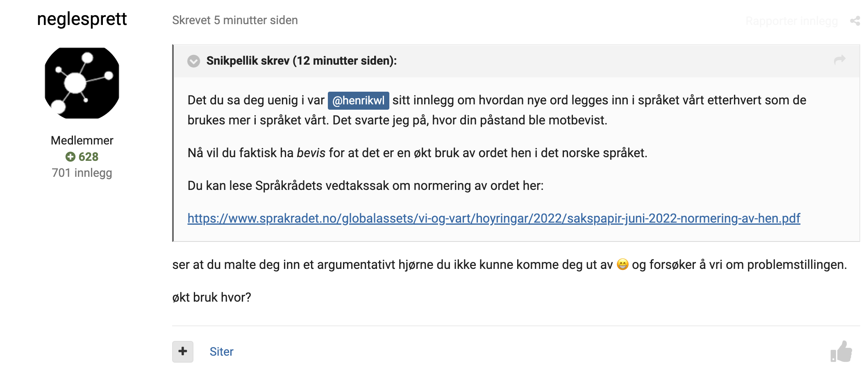Open the @henrikwl mention
This screenshot has width=868, height=379.
point(358,100)
